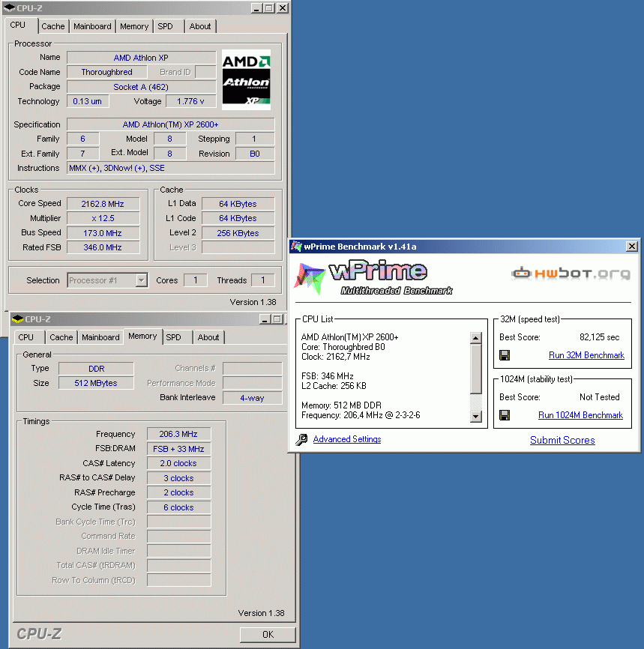Click the CPU List scrollbar thumb

point(476,369)
